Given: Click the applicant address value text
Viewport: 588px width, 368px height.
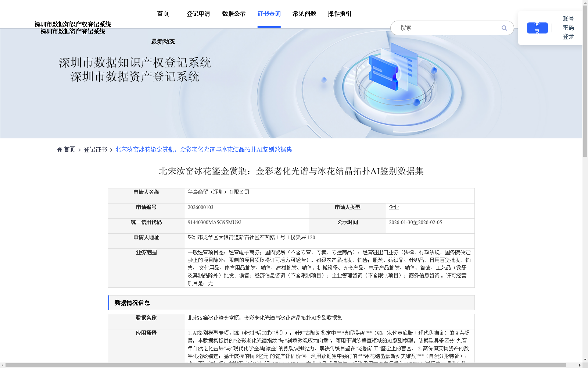Looking at the screenshot, I should [251, 237].
